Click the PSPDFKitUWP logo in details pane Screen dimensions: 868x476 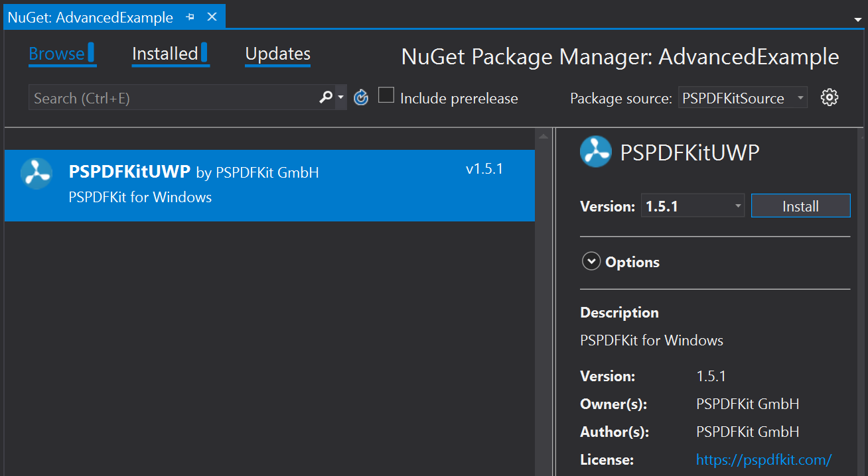[596, 151]
